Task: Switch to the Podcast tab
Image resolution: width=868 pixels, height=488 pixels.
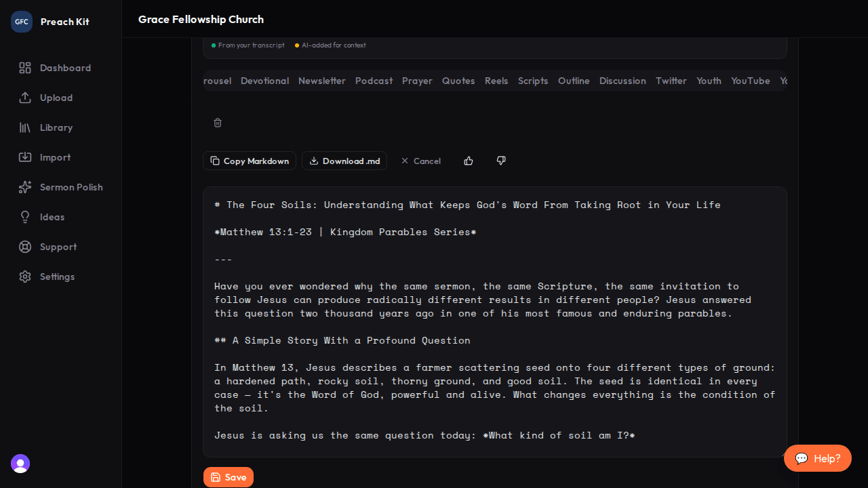Action: pyautogui.click(x=374, y=81)
